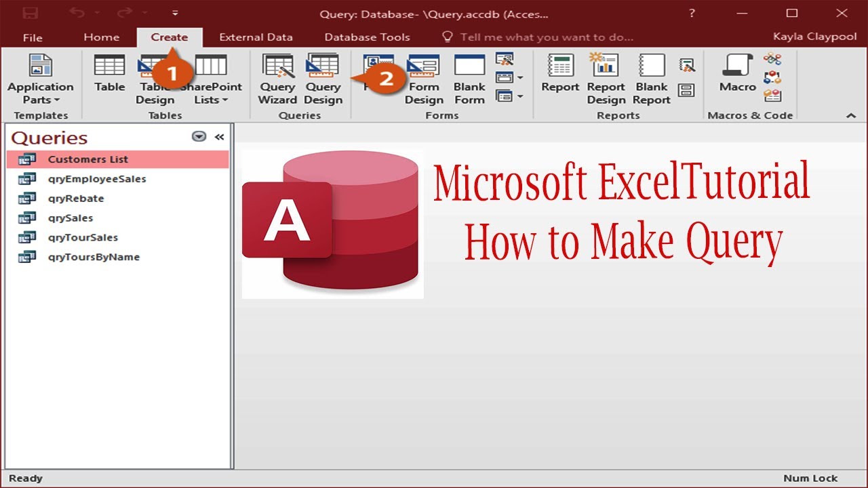Click the Tell me search box
This screenshot has width=868, height=488.
(x=537, y=37)
